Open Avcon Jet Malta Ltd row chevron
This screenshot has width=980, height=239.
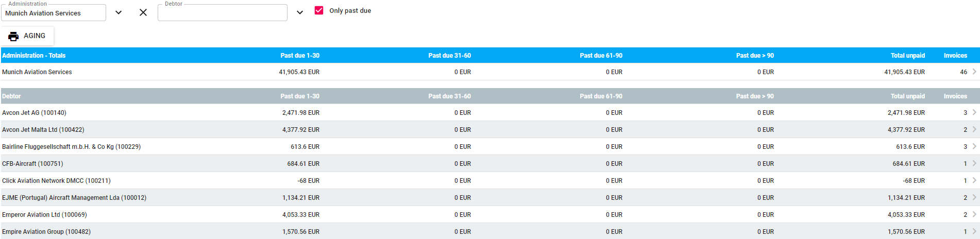(974, 129)
